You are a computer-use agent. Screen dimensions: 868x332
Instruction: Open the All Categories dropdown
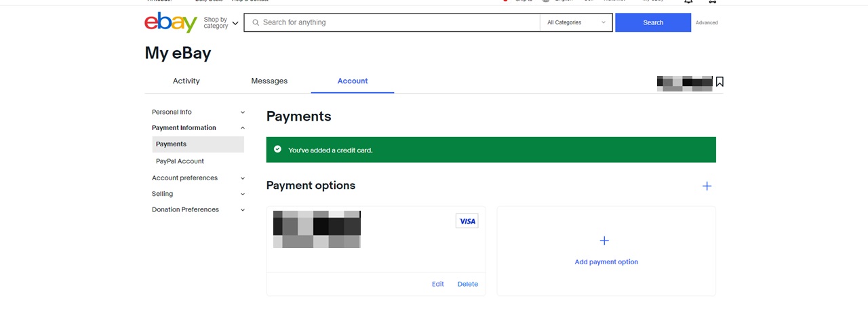[x=576, y=22]
